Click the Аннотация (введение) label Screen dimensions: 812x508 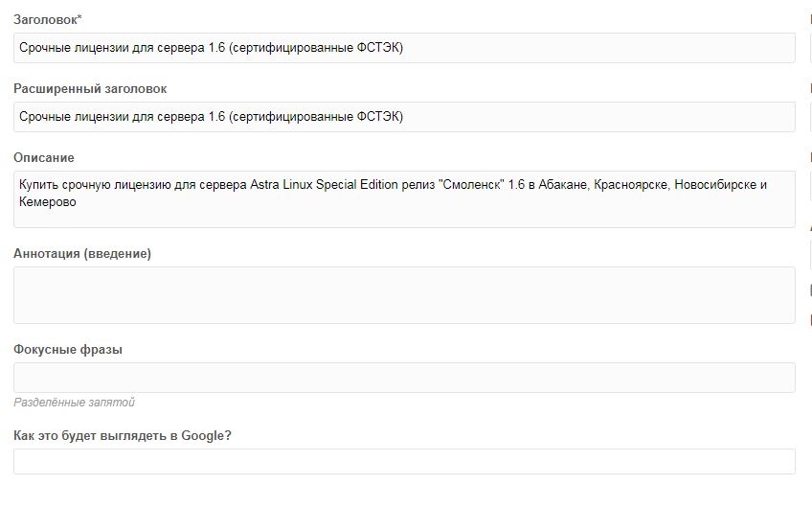click(x=82, y=253)
